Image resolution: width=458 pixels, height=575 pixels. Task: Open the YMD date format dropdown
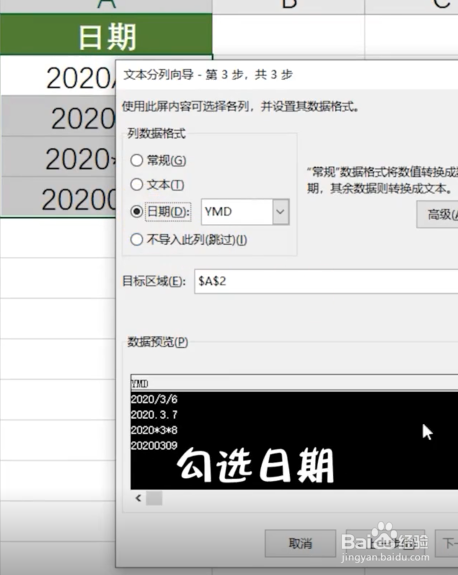pos(281,212)
